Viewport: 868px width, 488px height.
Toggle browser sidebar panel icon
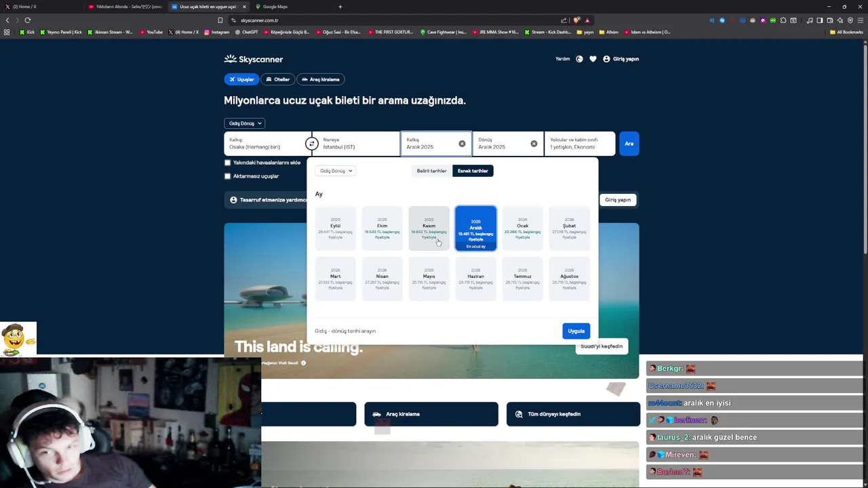[819, 20]
